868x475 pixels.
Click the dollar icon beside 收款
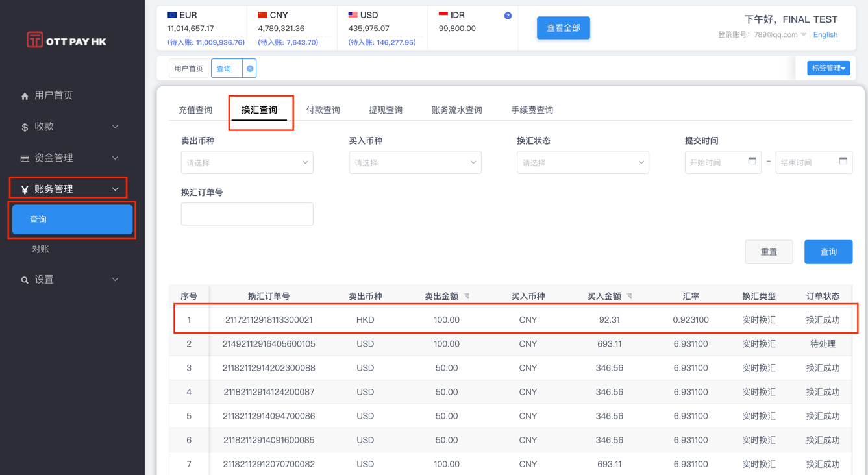tap(25, 127)
